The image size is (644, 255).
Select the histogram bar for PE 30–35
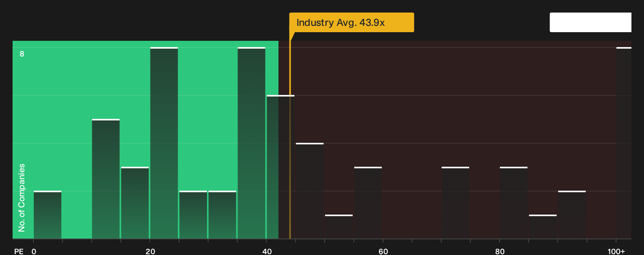pyautogui.click(x=222, y=215)
